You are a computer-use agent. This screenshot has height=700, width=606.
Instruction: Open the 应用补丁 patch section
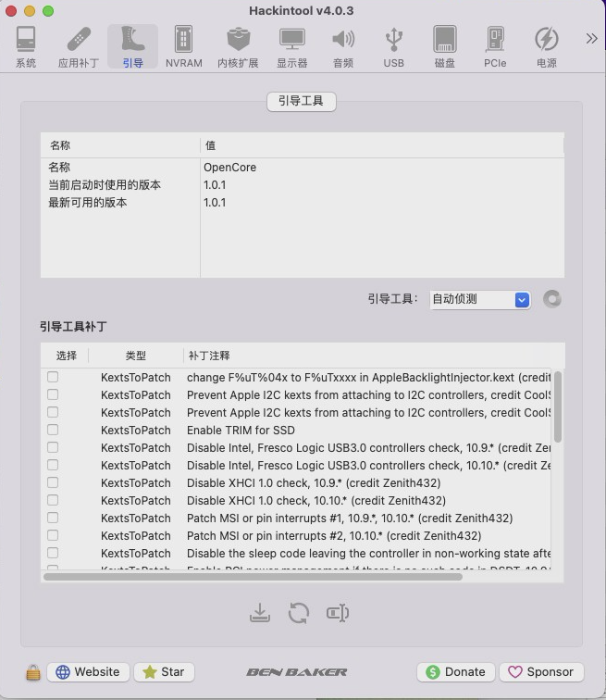point(79,46)
